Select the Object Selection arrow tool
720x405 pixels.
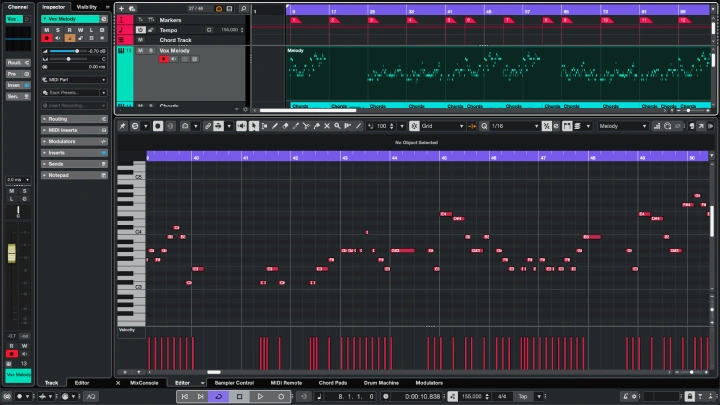coord(254,126)
